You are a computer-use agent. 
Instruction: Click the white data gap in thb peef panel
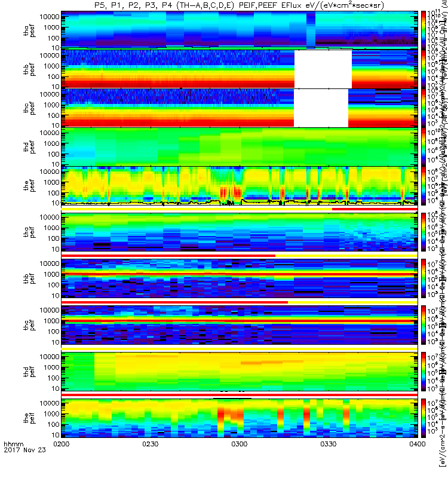click(x=323, y=69)
